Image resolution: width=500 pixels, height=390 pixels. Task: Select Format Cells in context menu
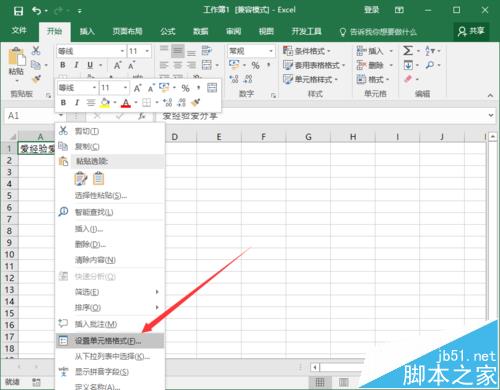pos(110,341)
